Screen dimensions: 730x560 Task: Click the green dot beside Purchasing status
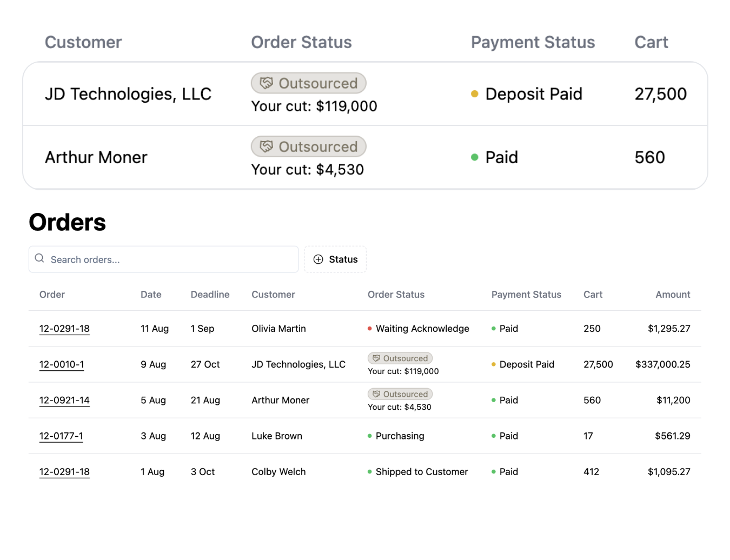point(370,436)
